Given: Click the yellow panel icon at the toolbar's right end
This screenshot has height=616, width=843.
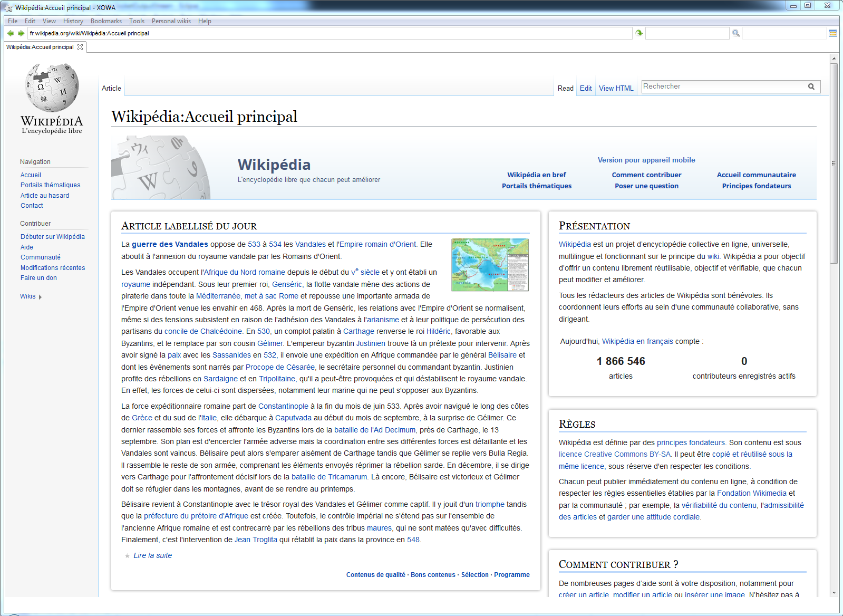Looking at the screenshot, I should coord(833,33).
